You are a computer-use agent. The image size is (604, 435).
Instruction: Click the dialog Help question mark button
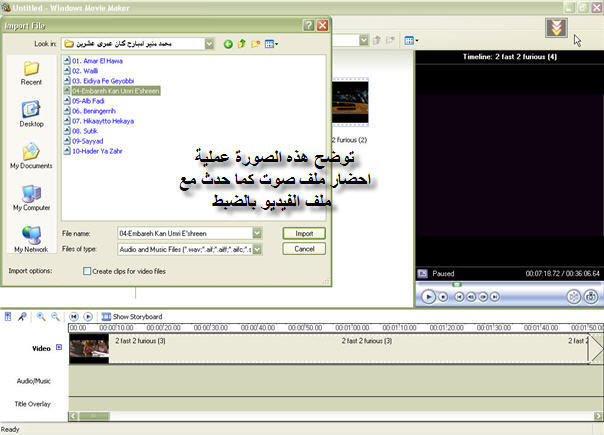(x=308, y=23)
